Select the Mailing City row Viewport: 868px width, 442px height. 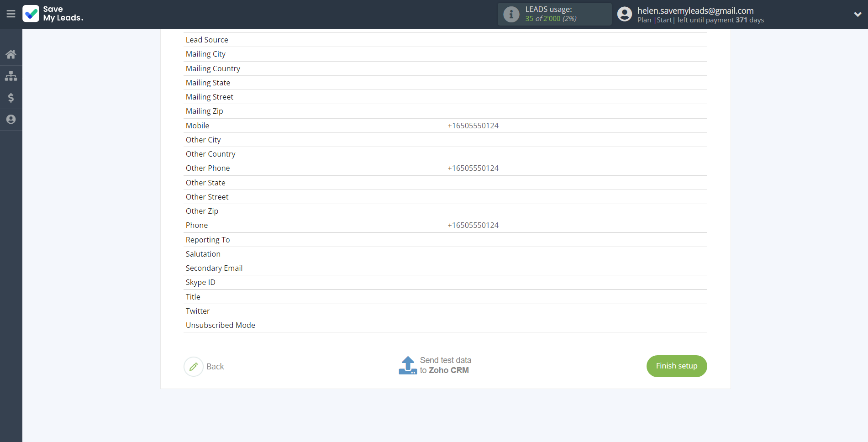445,54
